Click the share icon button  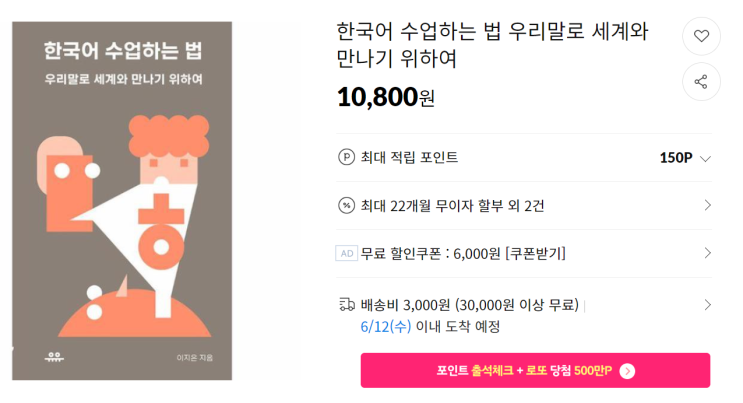(x=701, y=82)
